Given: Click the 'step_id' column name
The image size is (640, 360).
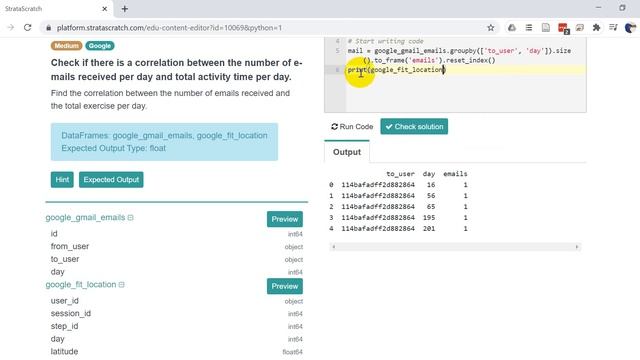Looking at the screenshot, I should (x=64, y=326).
